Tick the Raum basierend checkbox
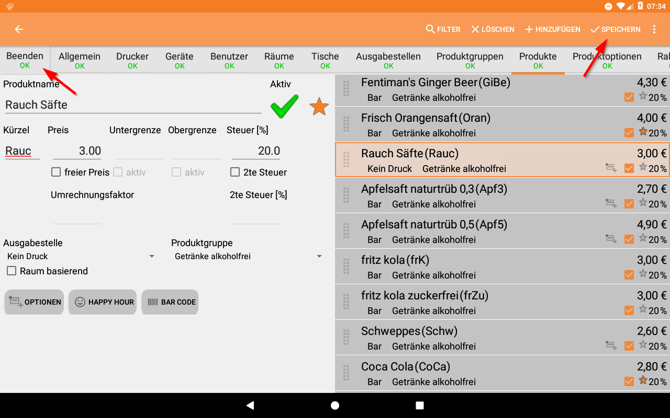 click(12, 271)
